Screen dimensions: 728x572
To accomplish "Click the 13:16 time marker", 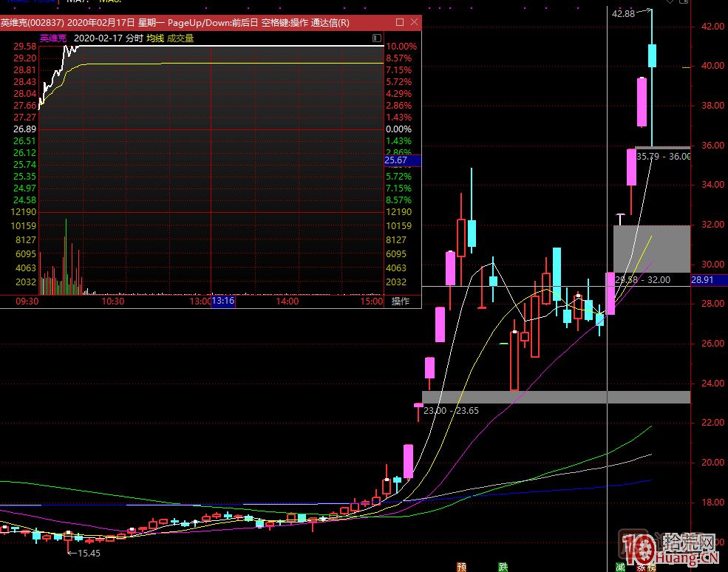I will [223, 302].
